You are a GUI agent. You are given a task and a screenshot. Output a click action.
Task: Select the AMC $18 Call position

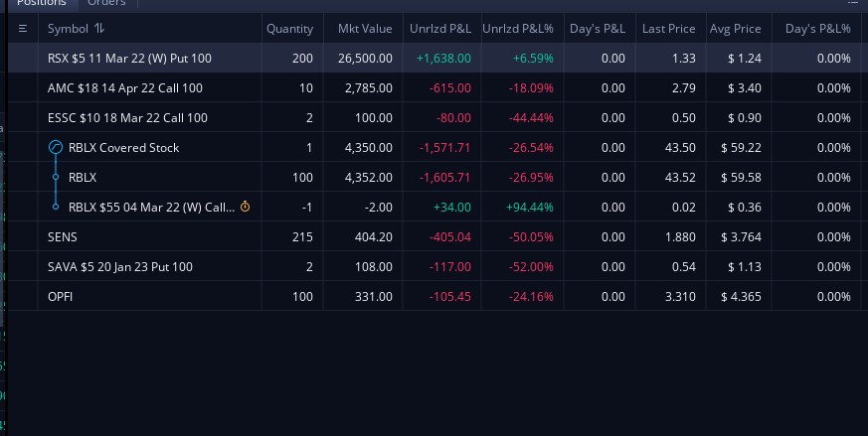(x=434, y=88)
